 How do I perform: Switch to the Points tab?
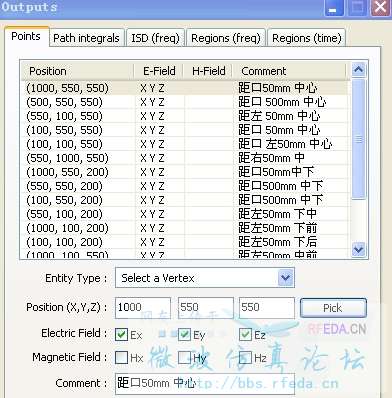pos(26,36)
